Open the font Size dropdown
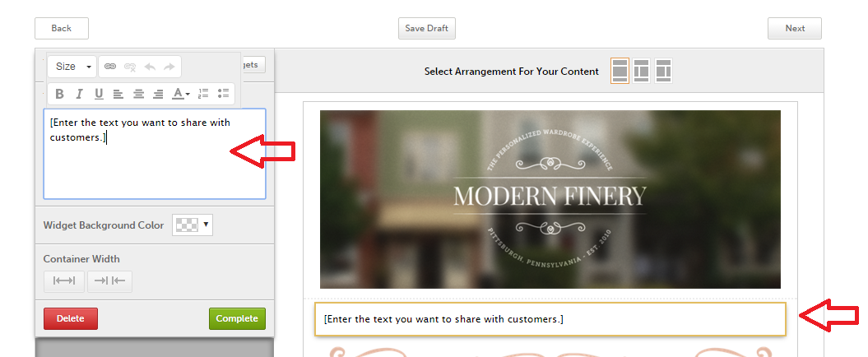The width and height of the screenshot is (868, 357). pyautogui.click(x=72, y=67)
